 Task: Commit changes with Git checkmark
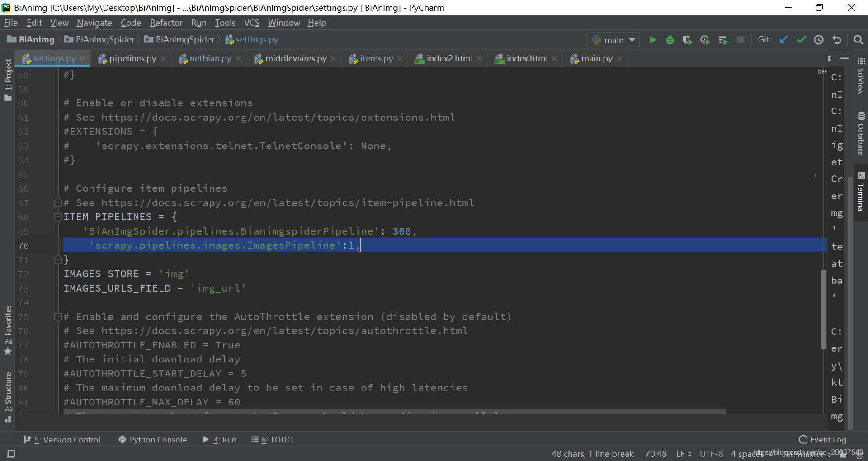pos(801,40)
